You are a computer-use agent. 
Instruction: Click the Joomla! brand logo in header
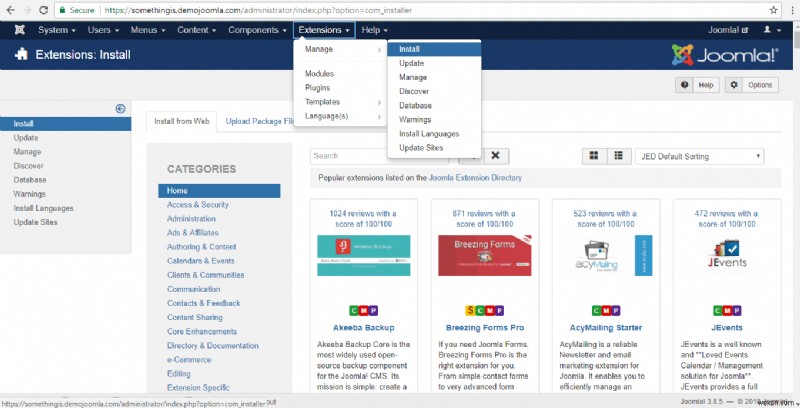tap(725, 55)
